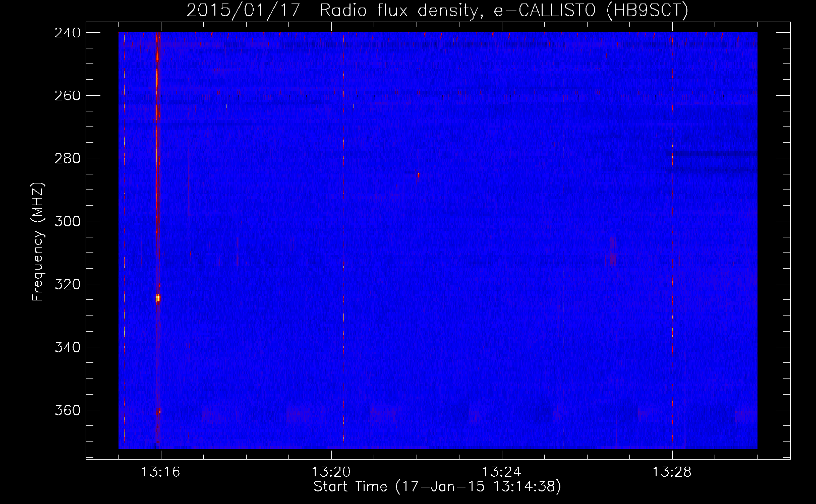Click the 360 frequency tick label
816x504 pixels.
click(x=68, y=410)
